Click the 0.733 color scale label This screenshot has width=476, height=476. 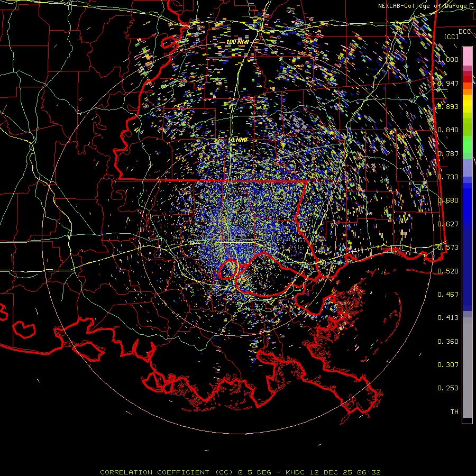coord(448,177)
